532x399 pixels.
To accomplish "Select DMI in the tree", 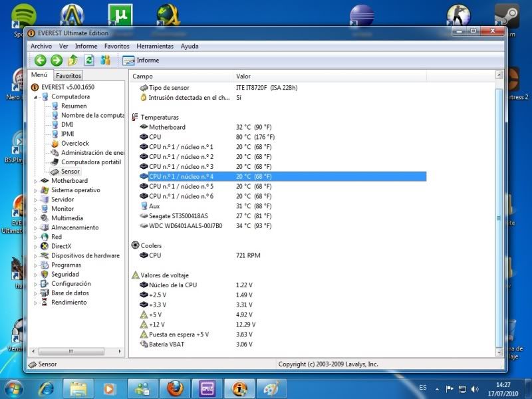I will [67, 124].
